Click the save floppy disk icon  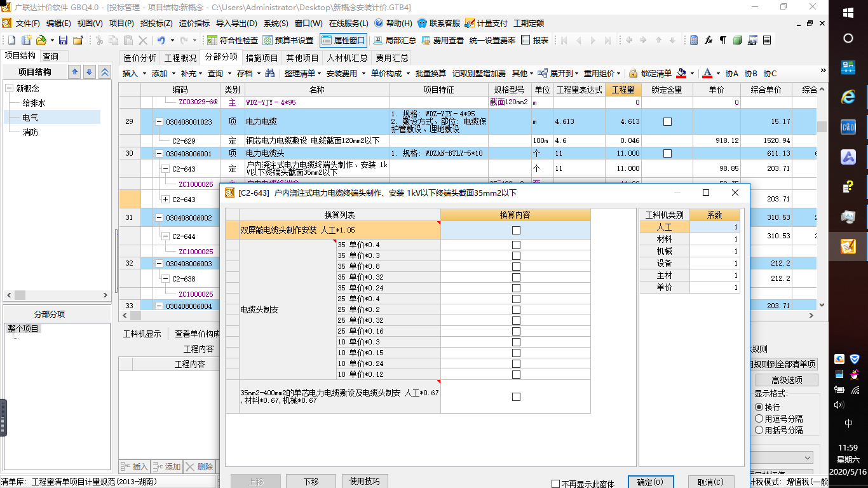(x=63, y=40)
